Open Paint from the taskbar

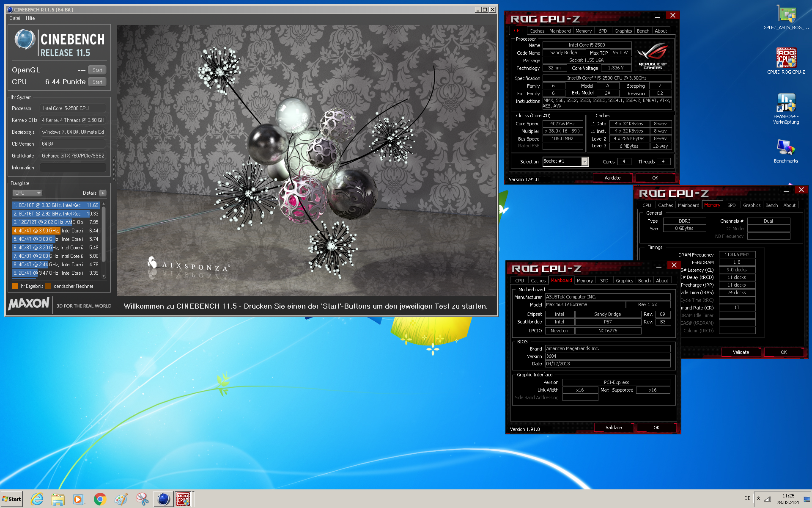pyautogui.click(x=121, y=500)
